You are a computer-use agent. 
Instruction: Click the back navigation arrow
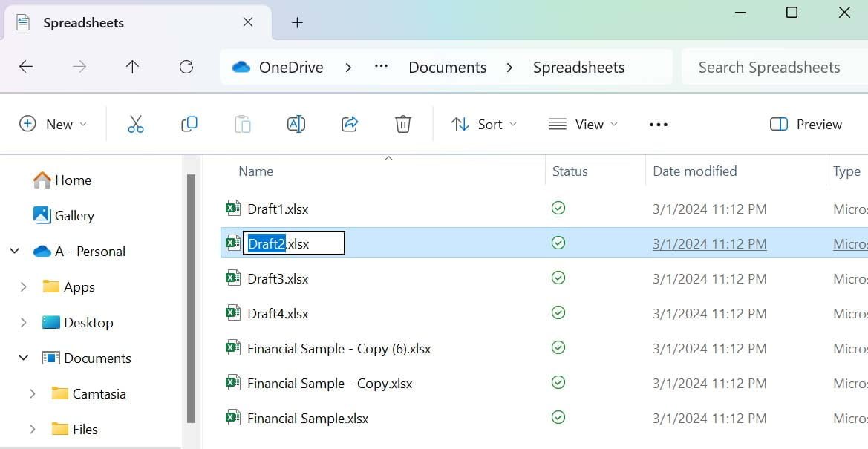25,66
